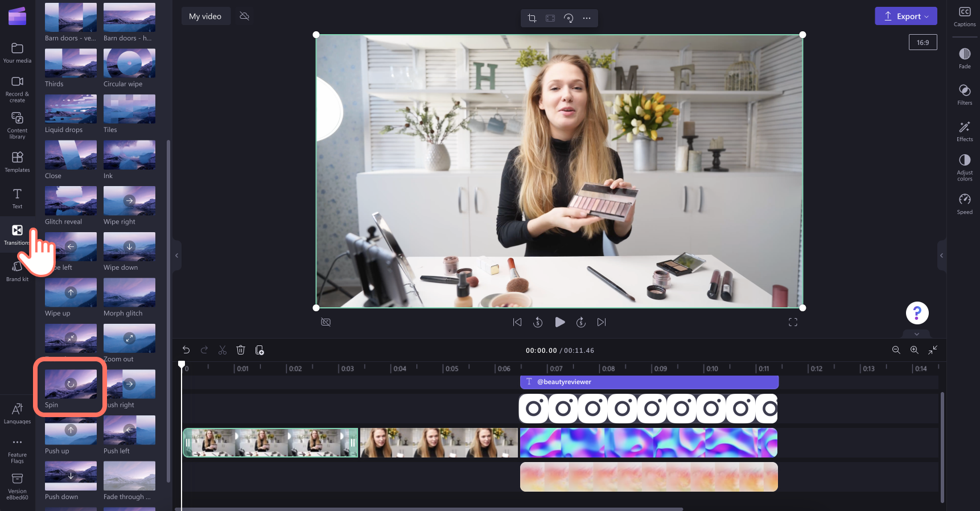Open Brand kit panel
The height and width of the screenshot is (511, 980).
pos(17,271)
